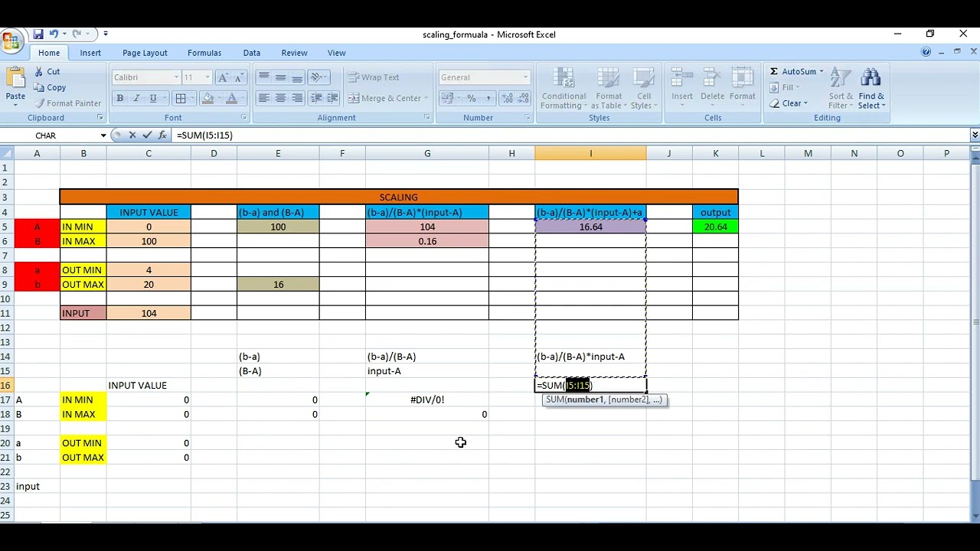Toggle italic formatting
Viewport: 980px width, 551px height.
coord(136,98)
